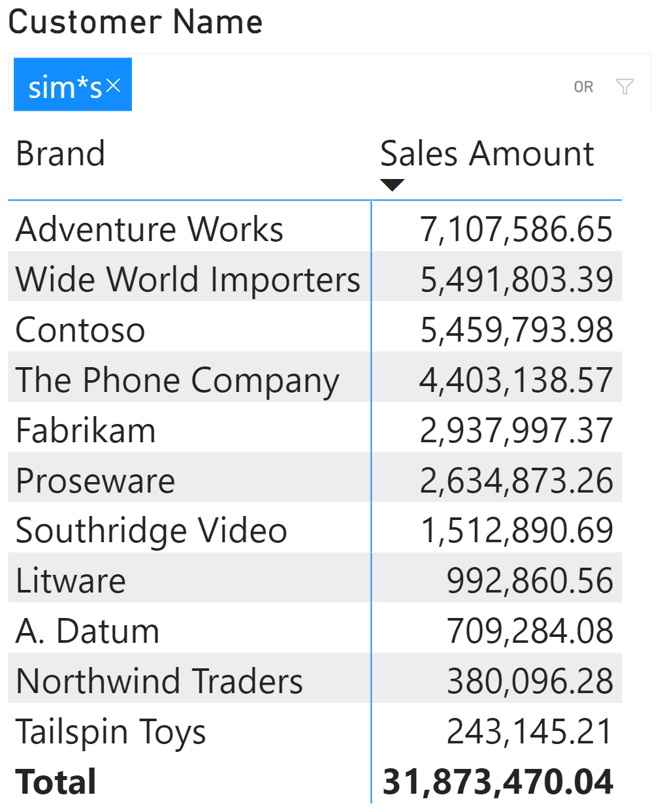Click the sort arrow under Sales Amount

392,185
